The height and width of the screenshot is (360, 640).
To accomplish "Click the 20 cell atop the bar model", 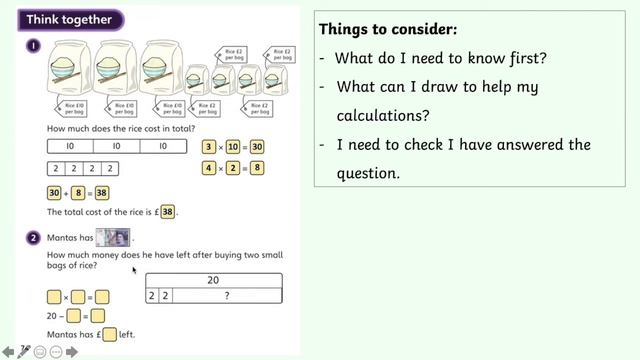I will click(x=213, y=280).
